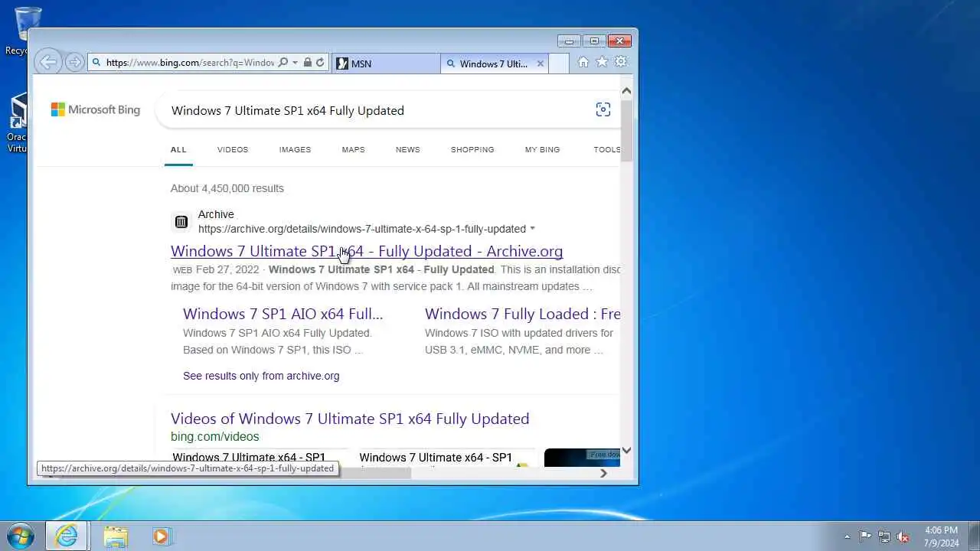Show hidden tray icons arrow

click(x=847, y=536)
